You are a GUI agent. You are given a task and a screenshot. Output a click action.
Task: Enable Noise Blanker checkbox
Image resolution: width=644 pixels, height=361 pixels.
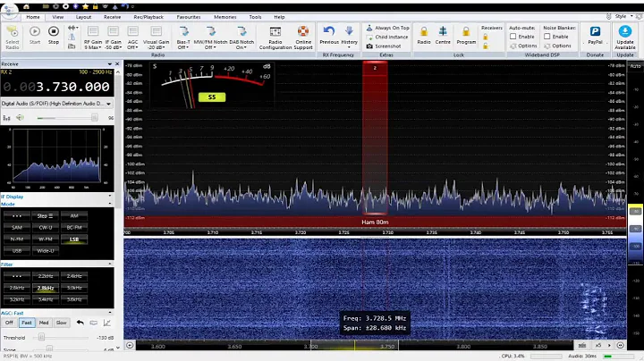tap(547, 37)
